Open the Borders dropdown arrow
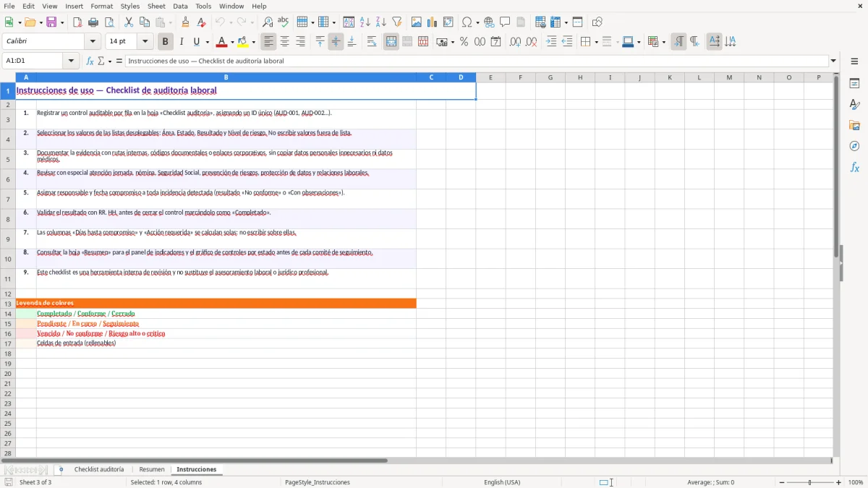 pos(595,42)
